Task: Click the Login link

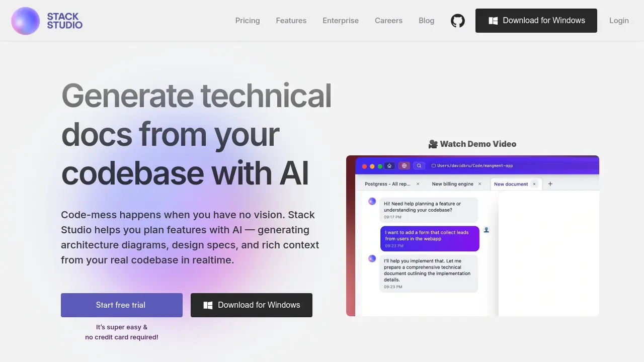Action: click(x=619, y=21)
